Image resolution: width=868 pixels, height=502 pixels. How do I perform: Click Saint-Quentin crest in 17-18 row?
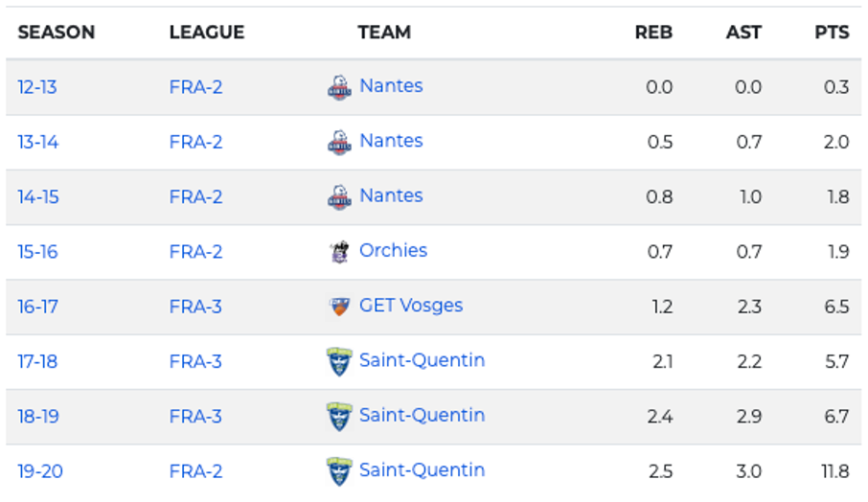[339, 361]
